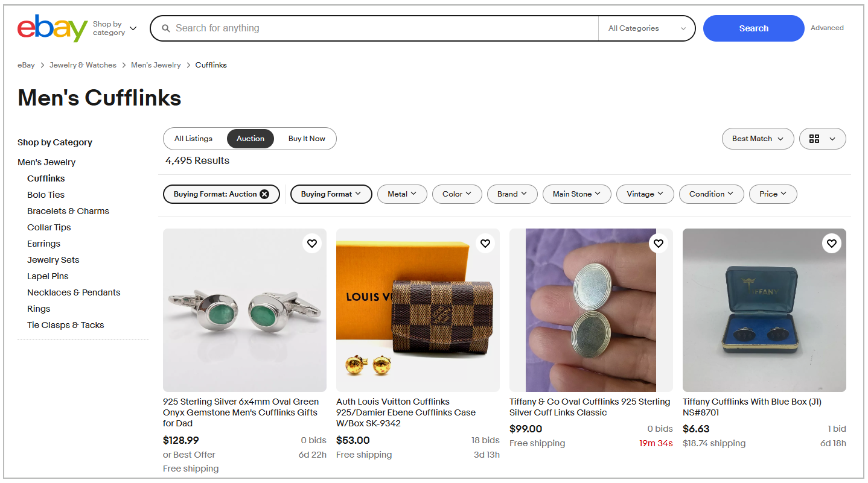
Task: Add Tiffany Cufflinks With Blue Box to watchlist
Action: pyautogui.click(x=831, y=243)
